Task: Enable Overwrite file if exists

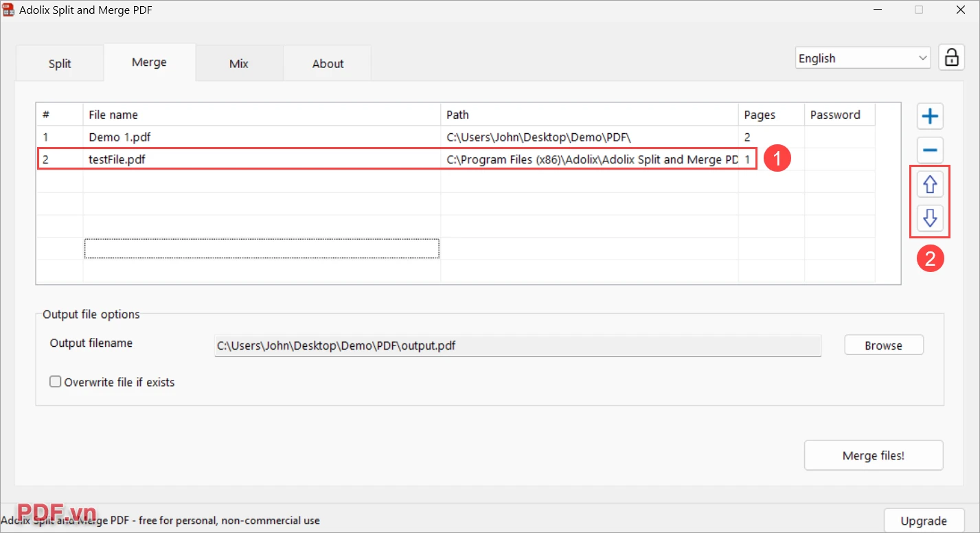Action: click(x=56, y=382)
